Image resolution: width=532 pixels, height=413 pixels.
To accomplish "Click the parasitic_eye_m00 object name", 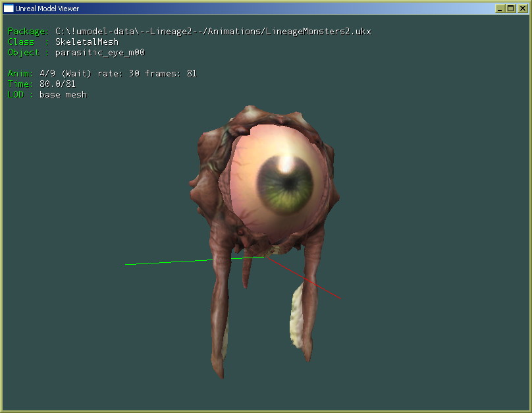I will [100, 53].
